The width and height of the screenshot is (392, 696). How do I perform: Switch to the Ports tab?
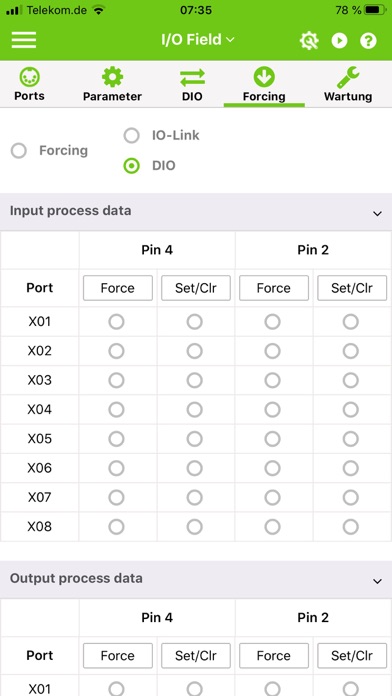tap(29, 84)
